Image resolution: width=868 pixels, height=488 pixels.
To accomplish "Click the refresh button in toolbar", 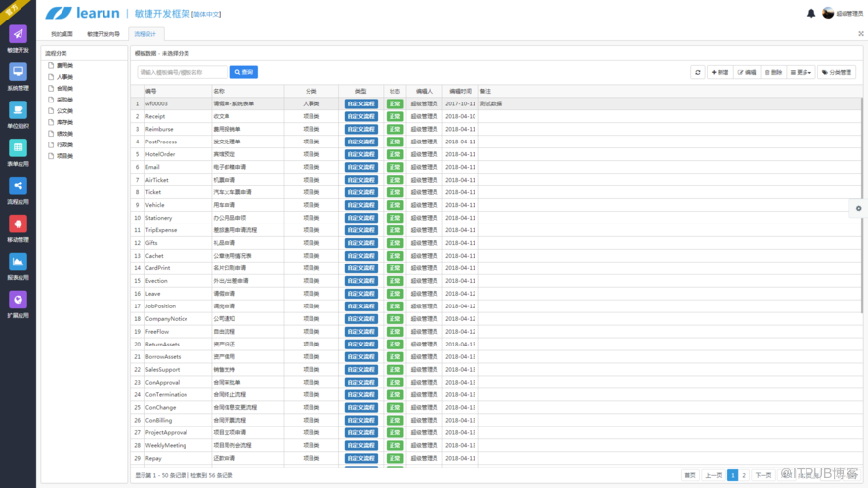I will click(x=697, y=72).
